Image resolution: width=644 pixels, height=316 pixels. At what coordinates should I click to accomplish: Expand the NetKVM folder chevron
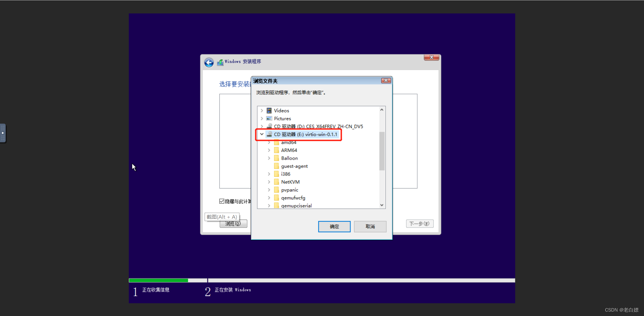pos(269,182)
